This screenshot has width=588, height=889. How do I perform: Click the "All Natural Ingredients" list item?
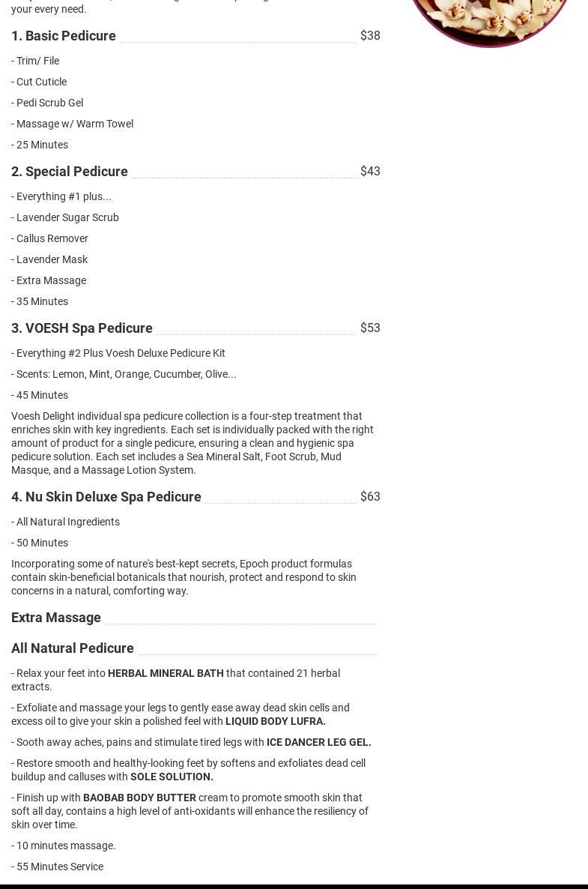67,522
